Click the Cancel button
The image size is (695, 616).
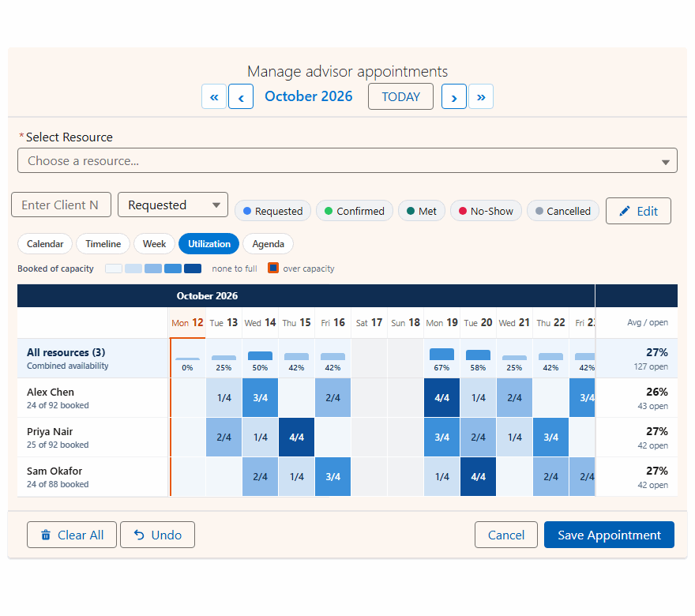(x=505, y=535)
